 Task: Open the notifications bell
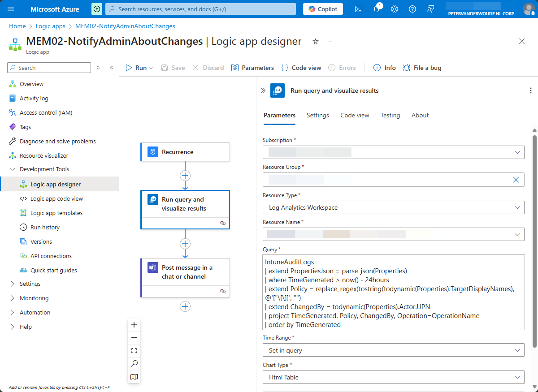tap(377, 9)
